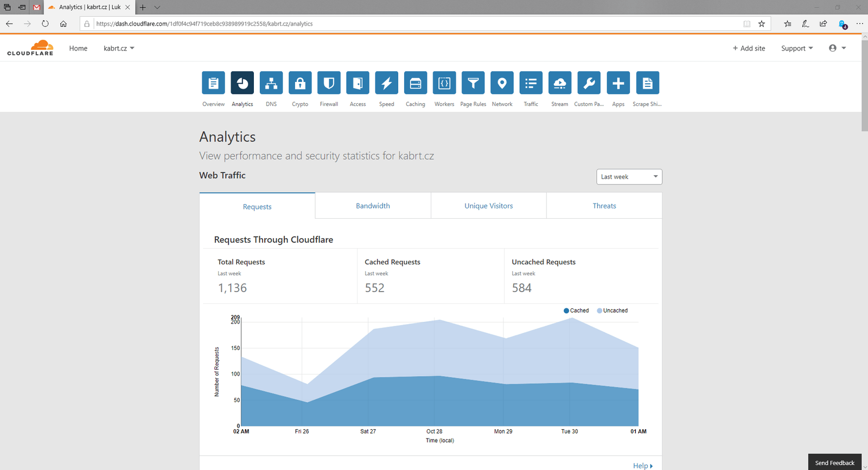
Task: Click the Cloudflare logo
Action: point(30,48)
